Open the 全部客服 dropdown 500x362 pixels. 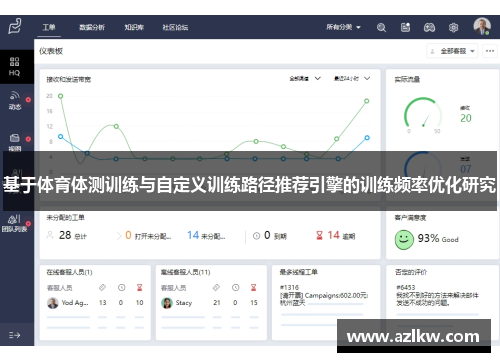[453, 51]
